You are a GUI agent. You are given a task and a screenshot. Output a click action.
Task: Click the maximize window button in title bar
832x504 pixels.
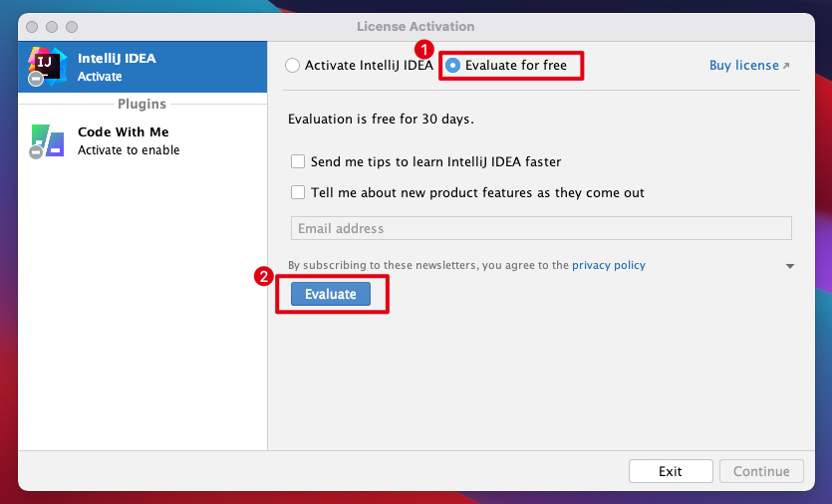tap(72, 26)
